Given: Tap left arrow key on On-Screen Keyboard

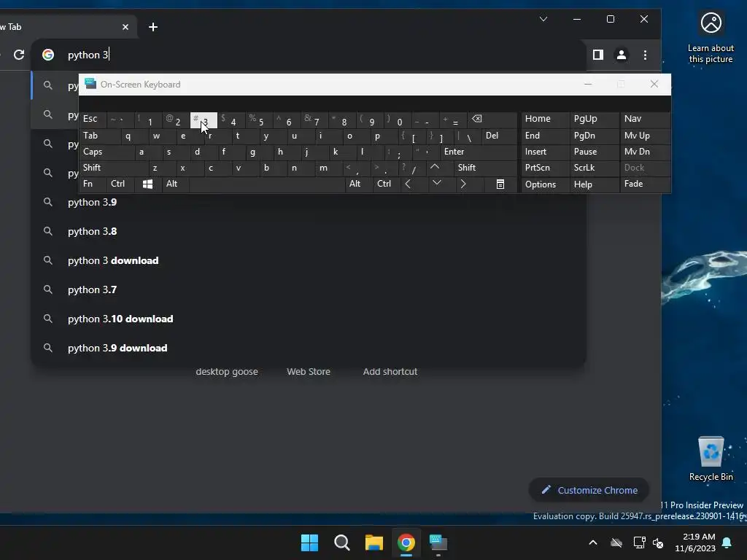Looking at the screenshot, I should point(408,184).
